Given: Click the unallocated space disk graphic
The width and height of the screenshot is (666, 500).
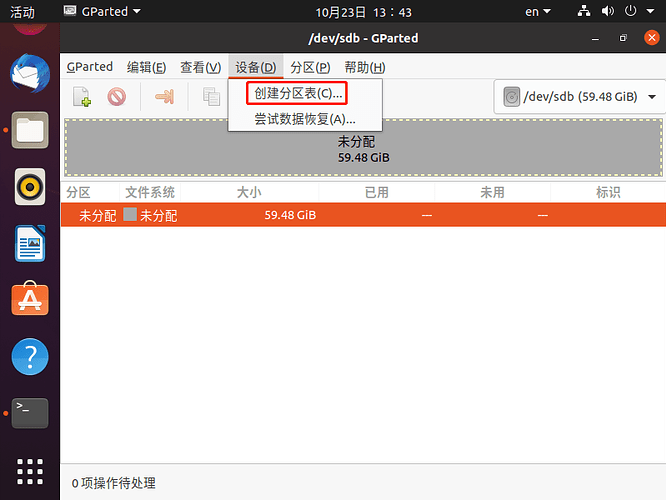Looking at the screenshot, I should [362, 148].
